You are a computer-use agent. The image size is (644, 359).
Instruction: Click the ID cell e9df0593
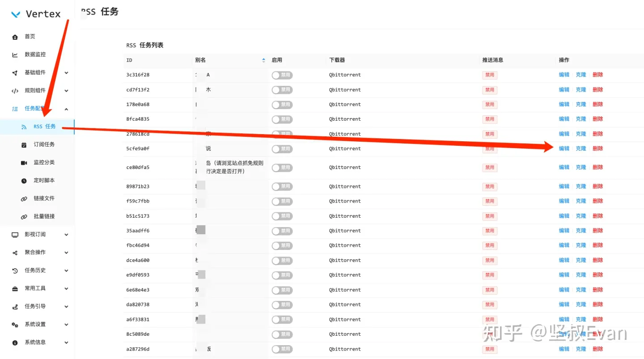click(x=138, y=275)
